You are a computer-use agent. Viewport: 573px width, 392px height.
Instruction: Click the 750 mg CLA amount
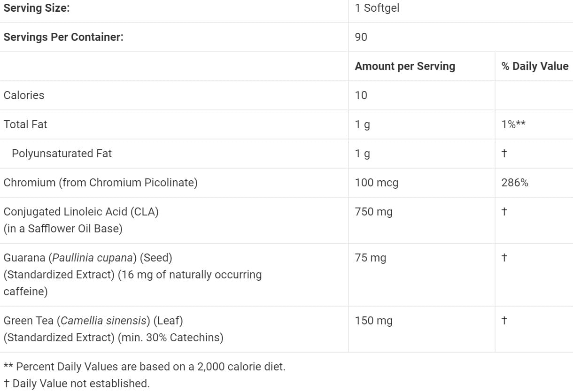[373, 212]
